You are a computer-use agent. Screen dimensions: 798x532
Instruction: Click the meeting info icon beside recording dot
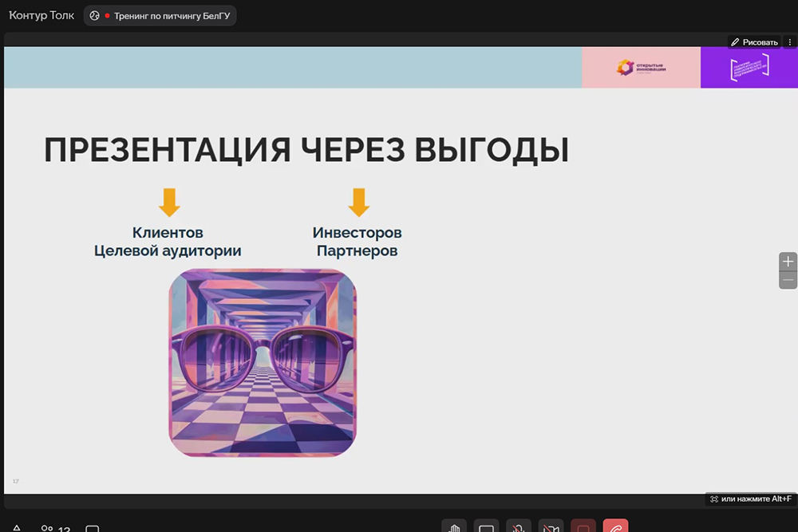point(94,16)
